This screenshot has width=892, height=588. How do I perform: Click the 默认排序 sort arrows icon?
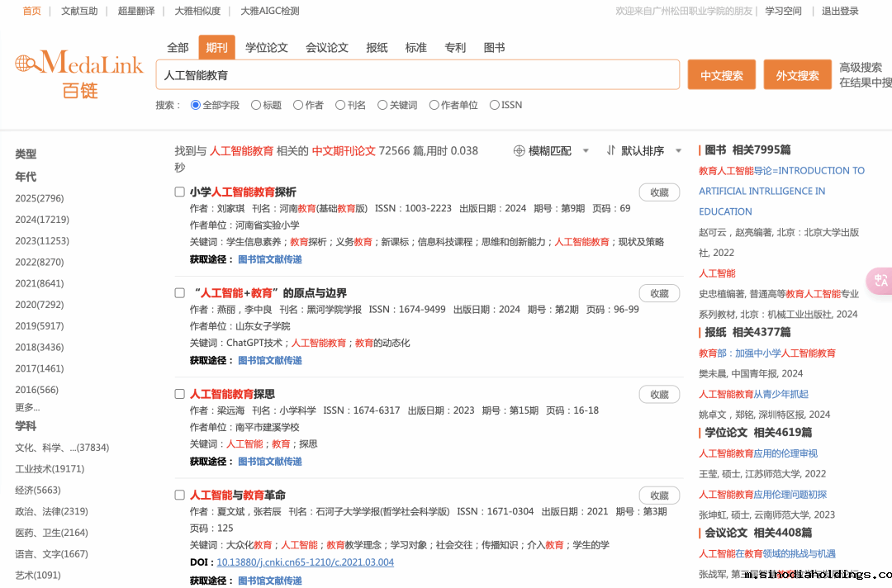pyautogui.click(x=611, y=151)
